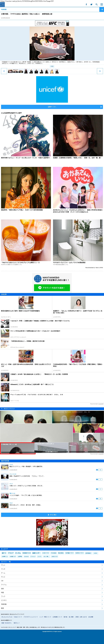Click the LINE アカウントを友だち追加 button

[52, 288]
